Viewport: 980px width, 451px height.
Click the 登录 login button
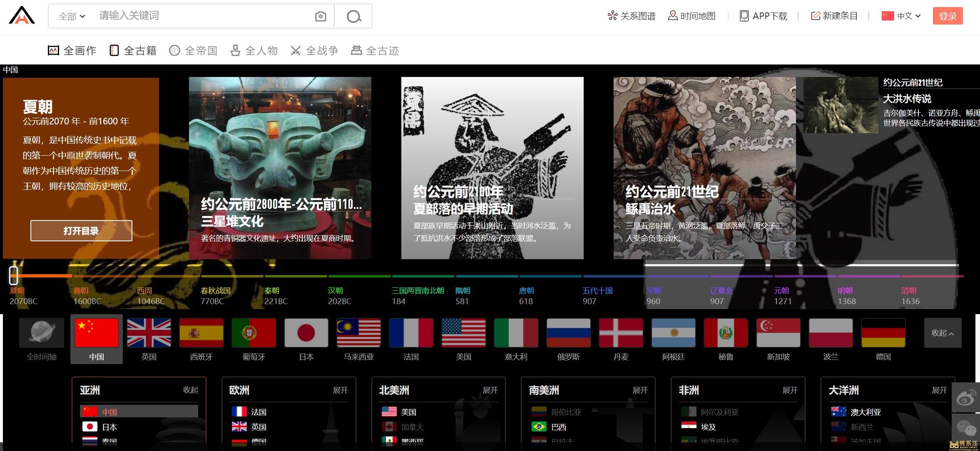tap(948, 16)
